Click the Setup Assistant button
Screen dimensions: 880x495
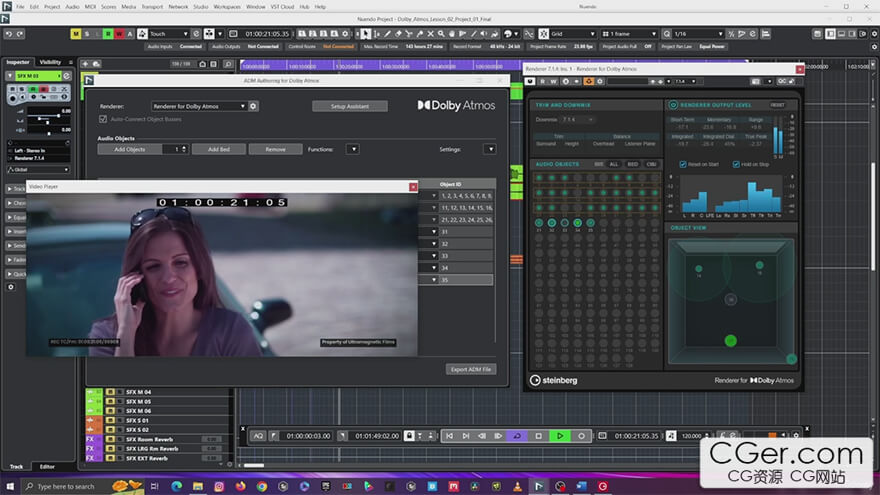pos(350,106)
